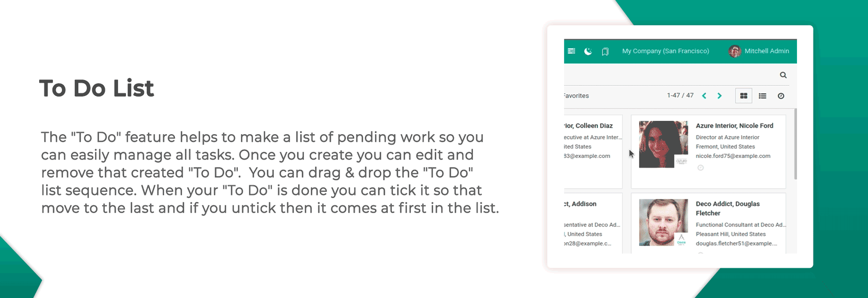This screenshot has width=868, height=298.
Task: Open company switcher My Company (San Francisco)
Action: (665, 51)
